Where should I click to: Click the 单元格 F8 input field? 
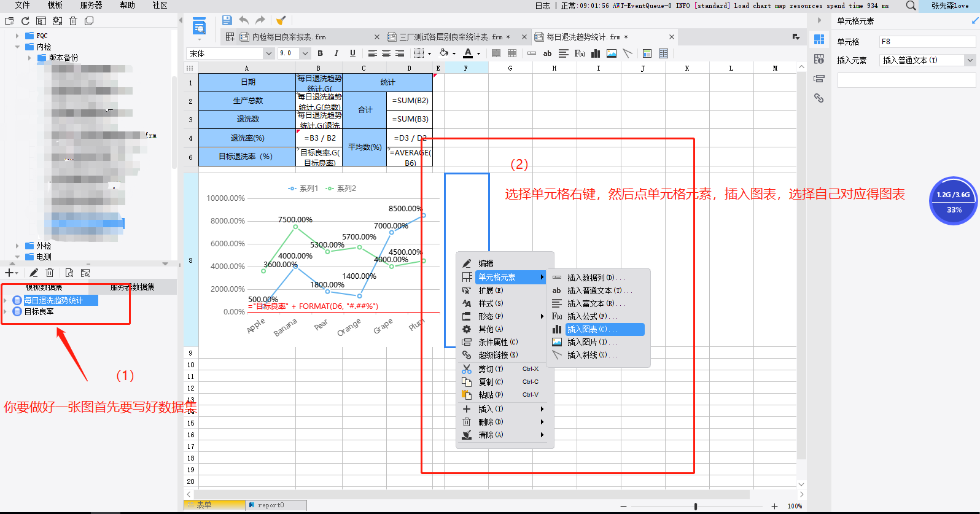927,42
